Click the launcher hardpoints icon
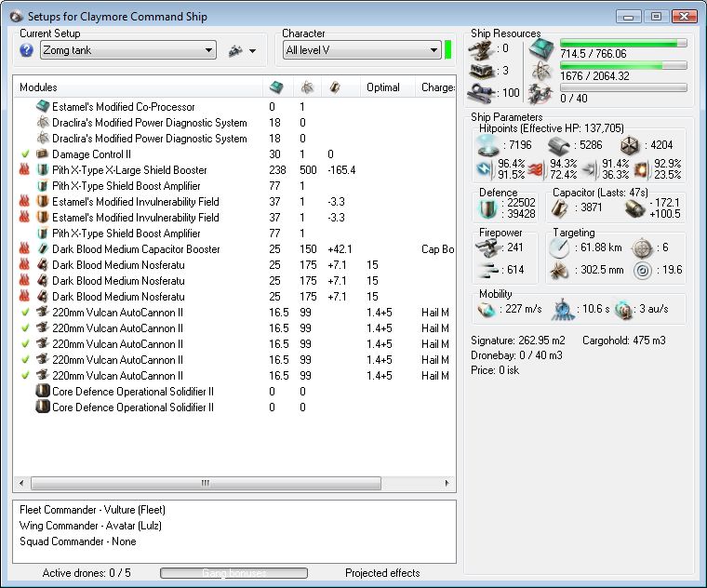Viewport: 707px width, 588px height. click(x=482, y=71)
